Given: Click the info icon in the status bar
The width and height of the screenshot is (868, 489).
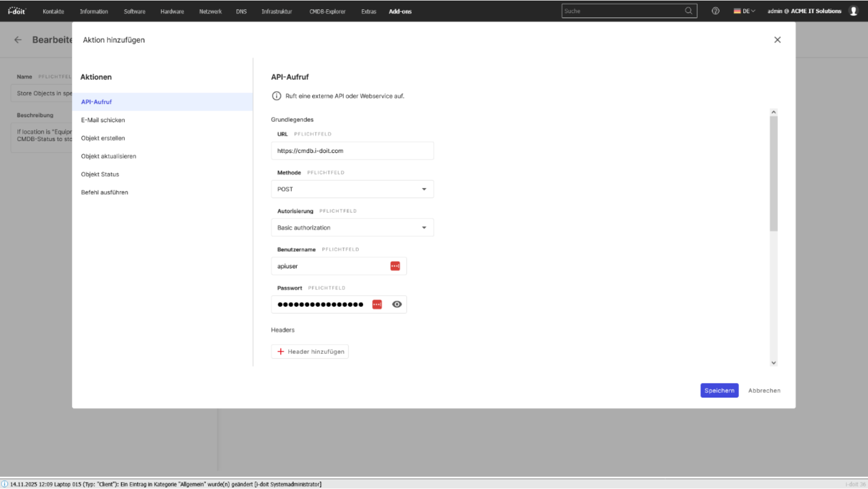Looking at the screenshot, I should (x=5, y=484).
